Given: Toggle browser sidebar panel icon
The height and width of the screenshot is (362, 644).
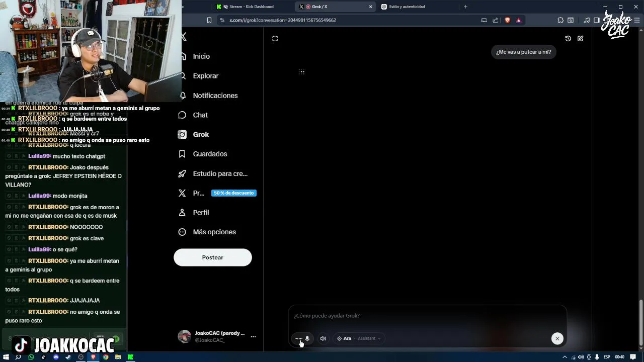Looking at the screenshot, I should [x=596, y=20].
